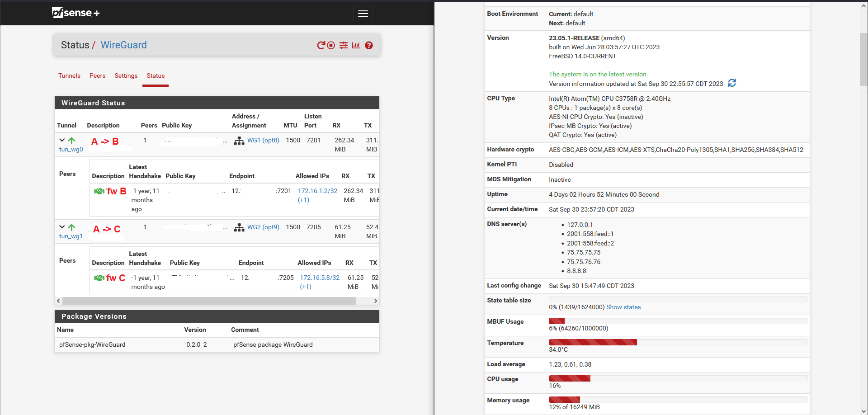Click the restart WireGuard service icon
Screen dimensions: 868x415
(x=321, y=45)
